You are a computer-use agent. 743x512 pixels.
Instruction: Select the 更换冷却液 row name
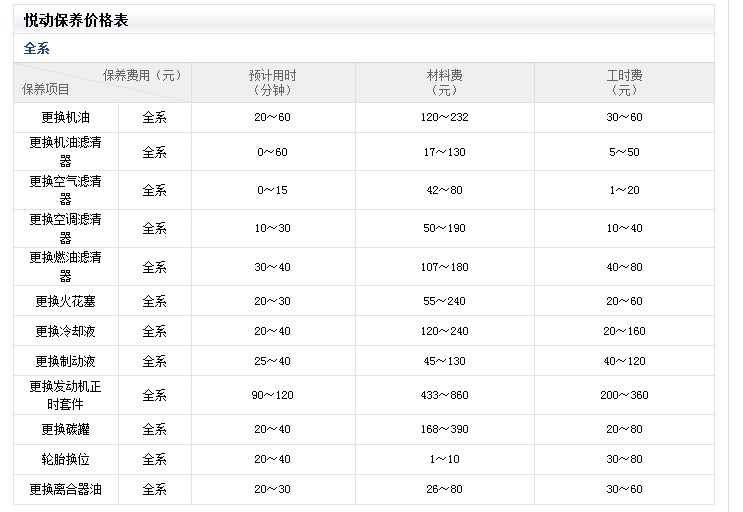(x=65, y=331)
